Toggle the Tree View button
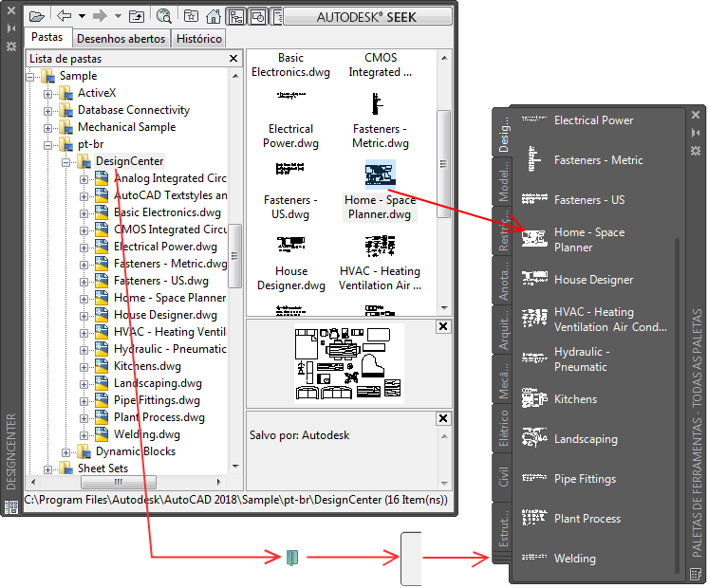This screenshot has height=588, width=708. 235,17
